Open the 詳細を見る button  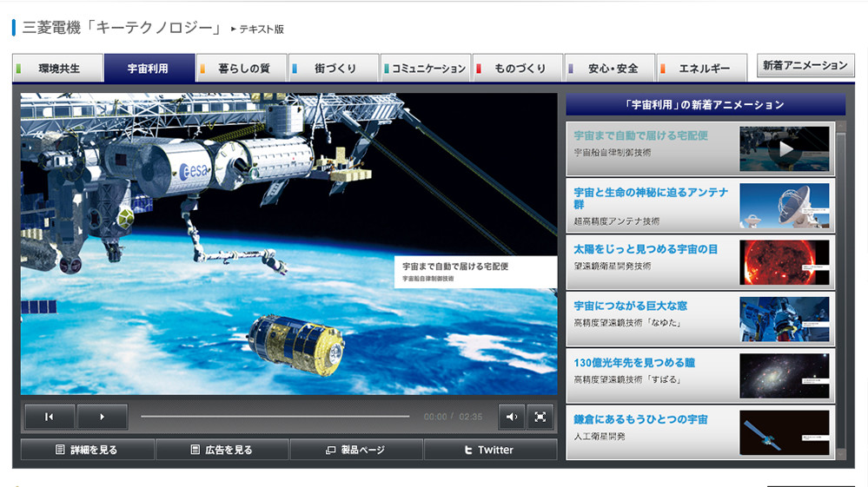(88, 450)
